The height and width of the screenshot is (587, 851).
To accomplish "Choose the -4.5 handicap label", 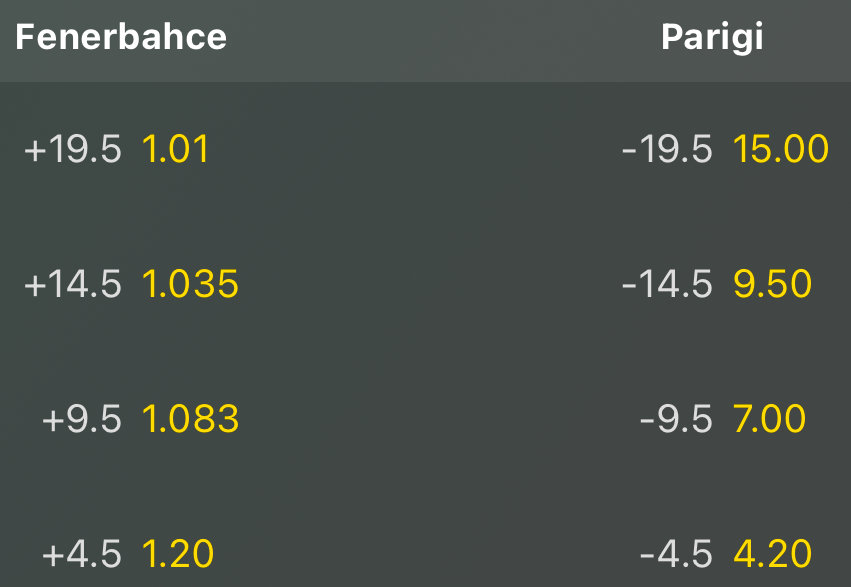I will point(676,553).
